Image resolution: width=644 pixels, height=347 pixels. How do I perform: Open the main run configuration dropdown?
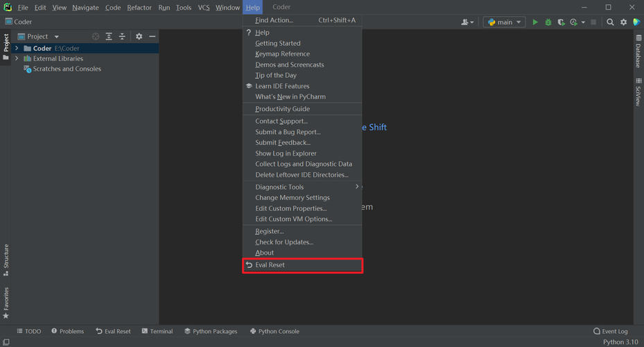(x=505, y=22)
